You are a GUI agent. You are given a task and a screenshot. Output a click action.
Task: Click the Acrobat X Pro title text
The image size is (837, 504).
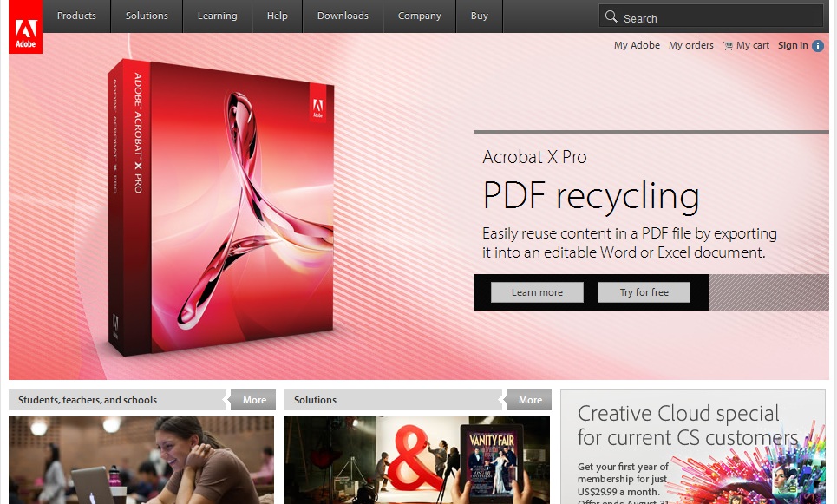534,157
